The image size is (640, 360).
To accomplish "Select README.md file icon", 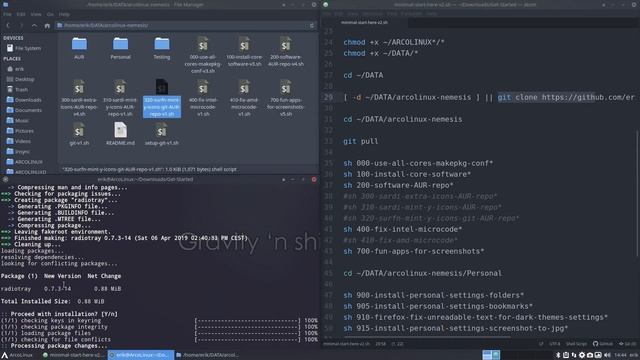I will [x=120, y=134].
